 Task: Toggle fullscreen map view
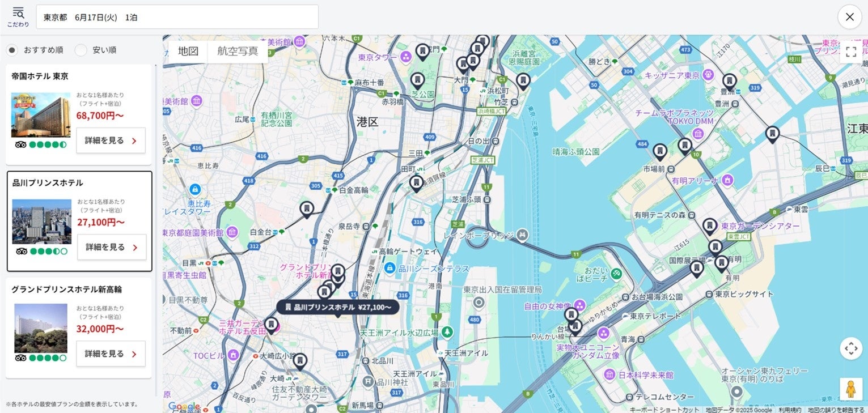850,52
